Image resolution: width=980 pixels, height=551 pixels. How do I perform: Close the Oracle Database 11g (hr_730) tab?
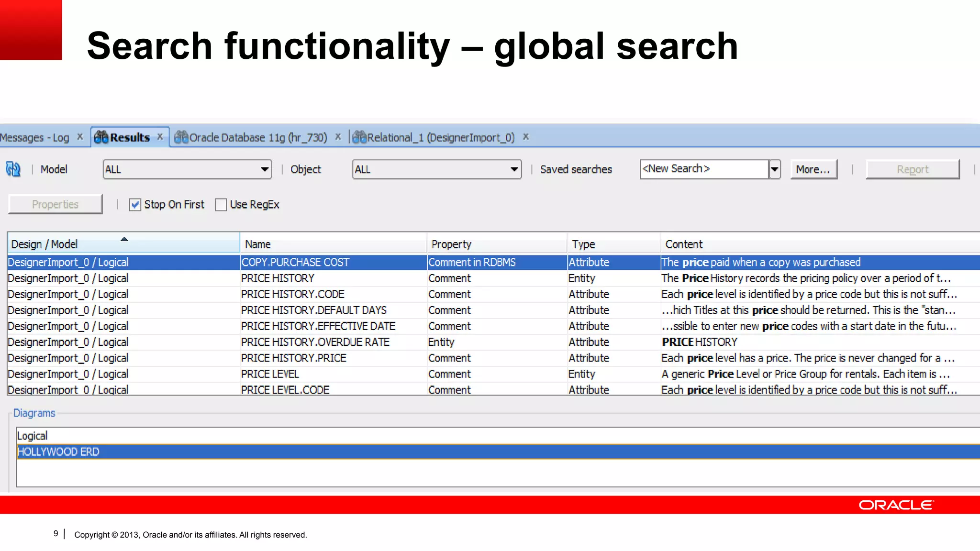[338, 137]
